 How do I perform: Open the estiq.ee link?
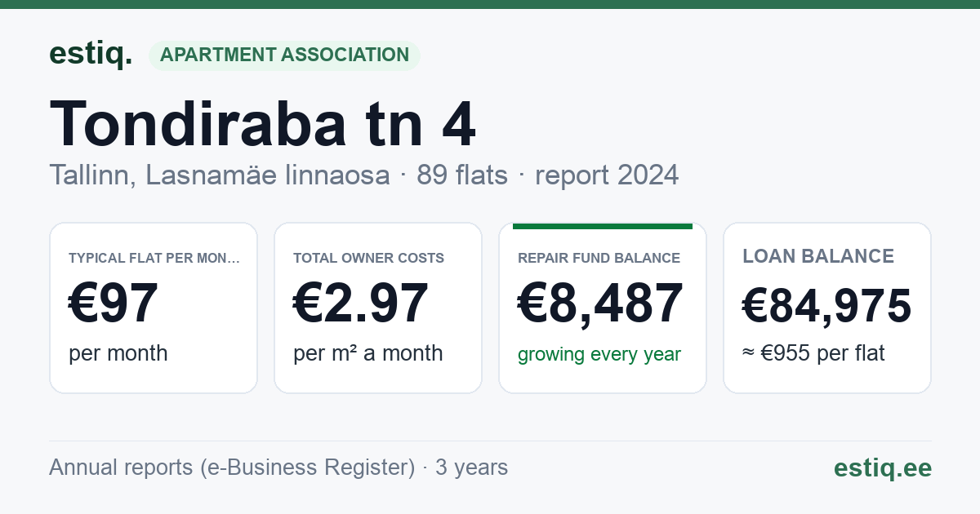[883, 468]
